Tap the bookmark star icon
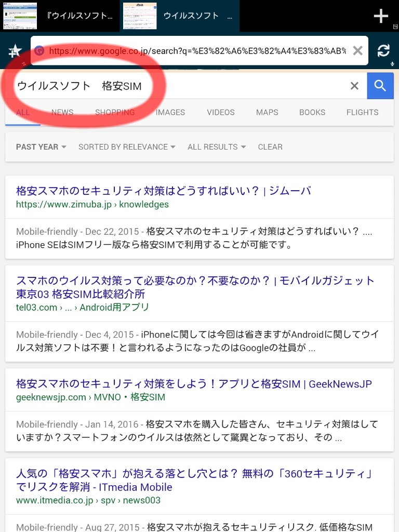Screen dimensions: 399x532 point(15,51)
